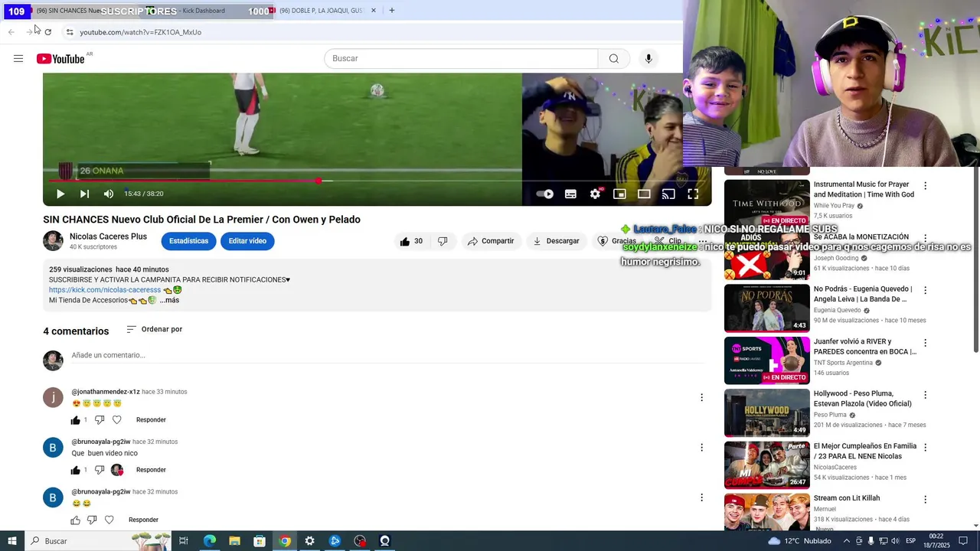Play the video with the play button
Image resolution: width=980 pixels, height=551 pixels.
(60, 194)
